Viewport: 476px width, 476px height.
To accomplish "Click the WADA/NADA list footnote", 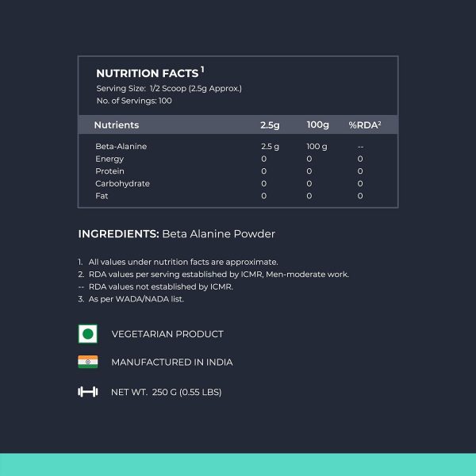I will (136, 299).
